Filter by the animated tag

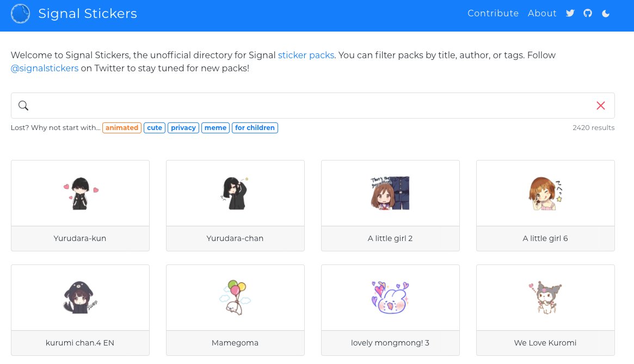point(122,128)
